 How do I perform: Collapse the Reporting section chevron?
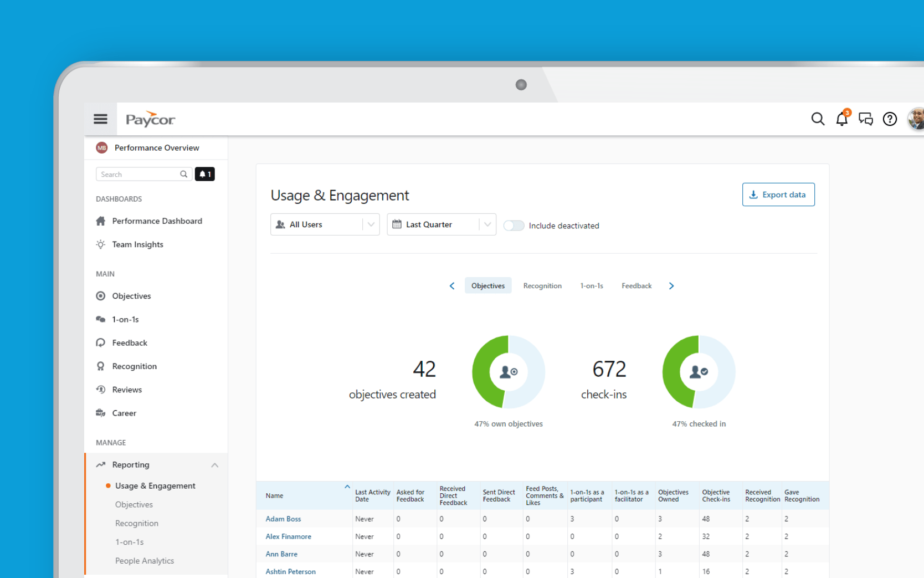[x=215, y=465]
